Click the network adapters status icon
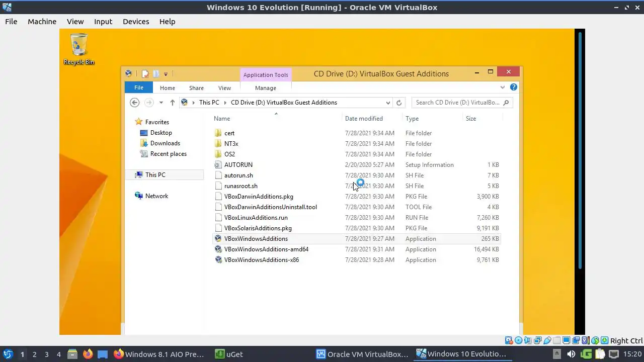The width and height of the screenshot is (644, 362). tap(537, 340)
